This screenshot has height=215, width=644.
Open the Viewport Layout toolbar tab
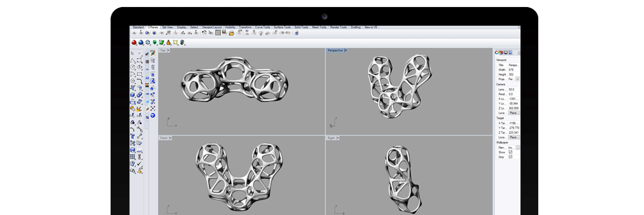coord(211,27)
